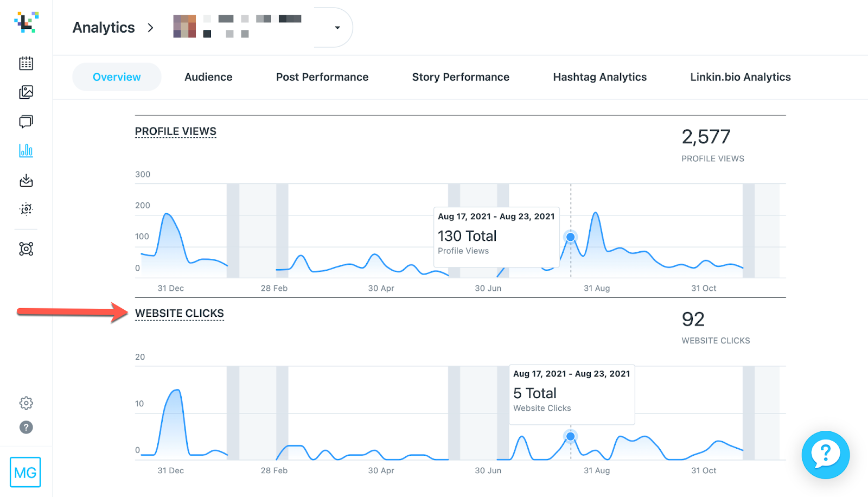Select the Analytics bar-chart icon
868x497 pixels.
25,151
